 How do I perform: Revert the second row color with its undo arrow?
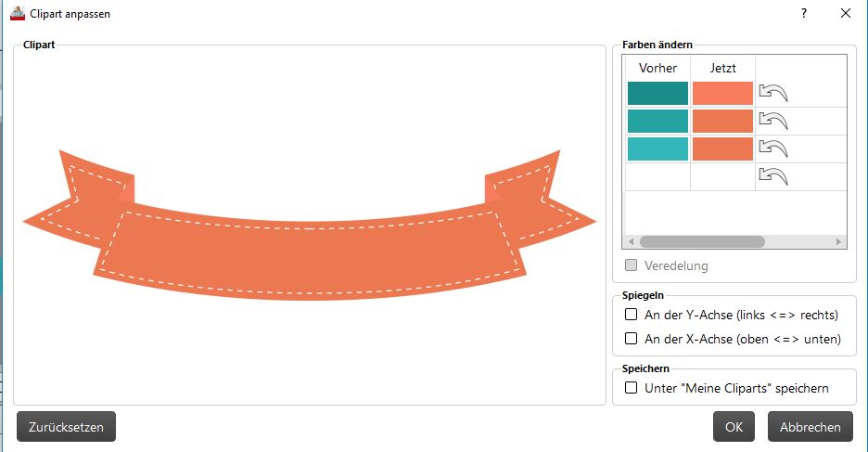[x=772, y=121]
